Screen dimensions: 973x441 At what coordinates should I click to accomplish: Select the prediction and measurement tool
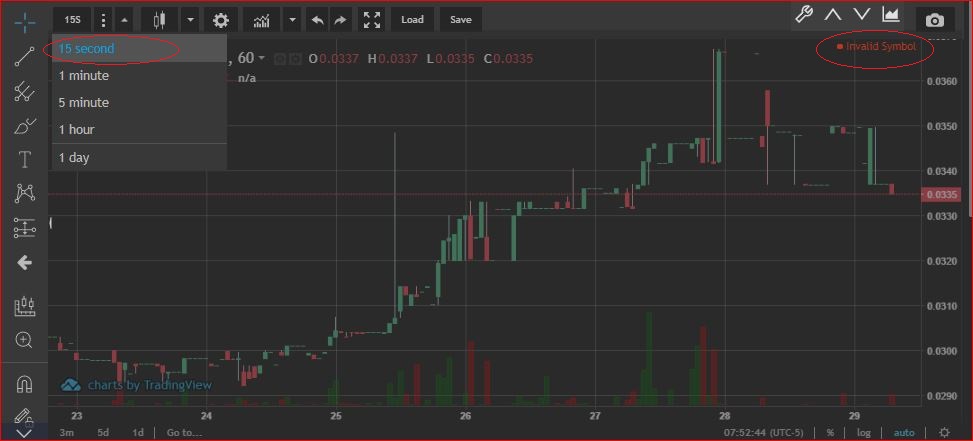(x=24, y=228)
